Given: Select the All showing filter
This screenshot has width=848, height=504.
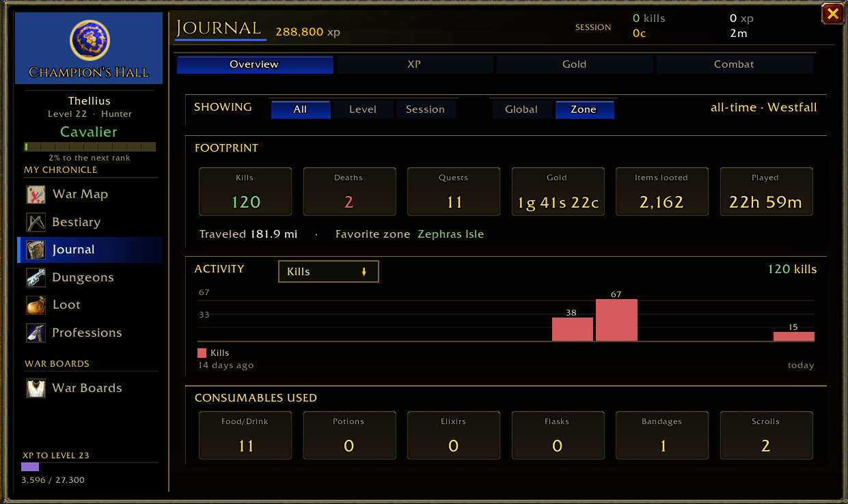Looking at the screenshot, I should coord(301,109).
